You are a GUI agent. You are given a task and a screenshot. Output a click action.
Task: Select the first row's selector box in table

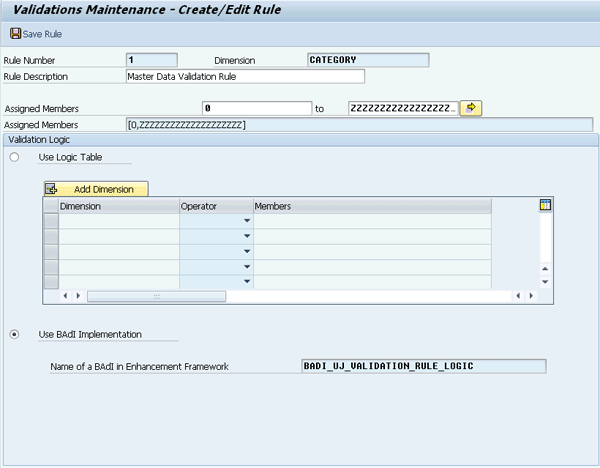pos(51,221)
